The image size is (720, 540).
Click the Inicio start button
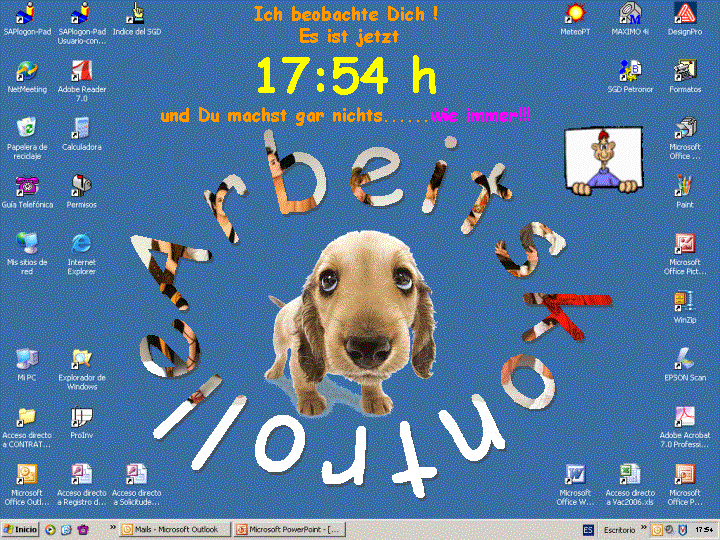[21, 529]
